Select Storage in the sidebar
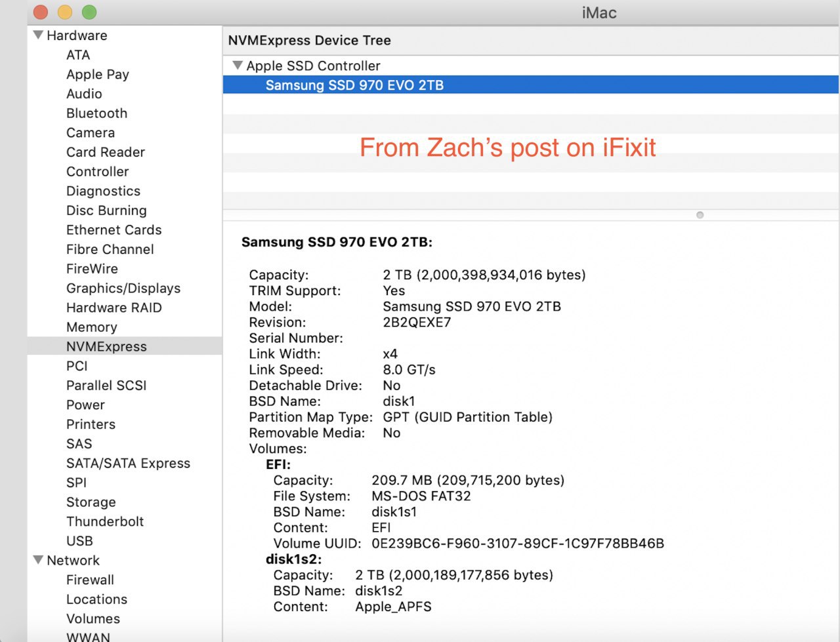Viewport: 840px width, 642px height. tap(91, 502)
